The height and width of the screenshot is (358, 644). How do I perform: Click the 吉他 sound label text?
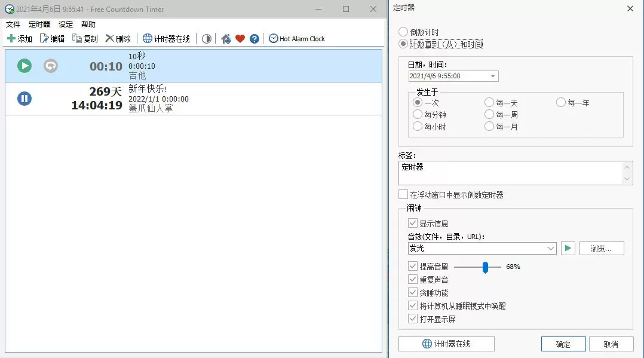tap(137, 76)
